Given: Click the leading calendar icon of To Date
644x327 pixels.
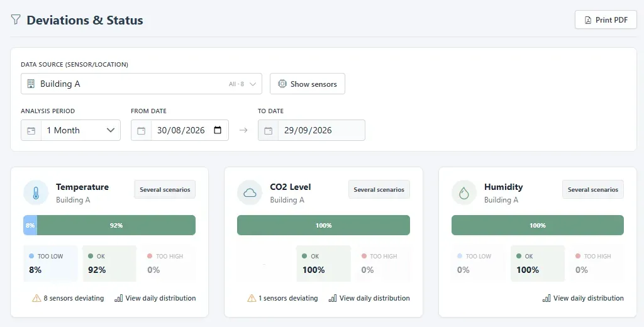Looking at the screenshot, I should (x=268, y=131).
